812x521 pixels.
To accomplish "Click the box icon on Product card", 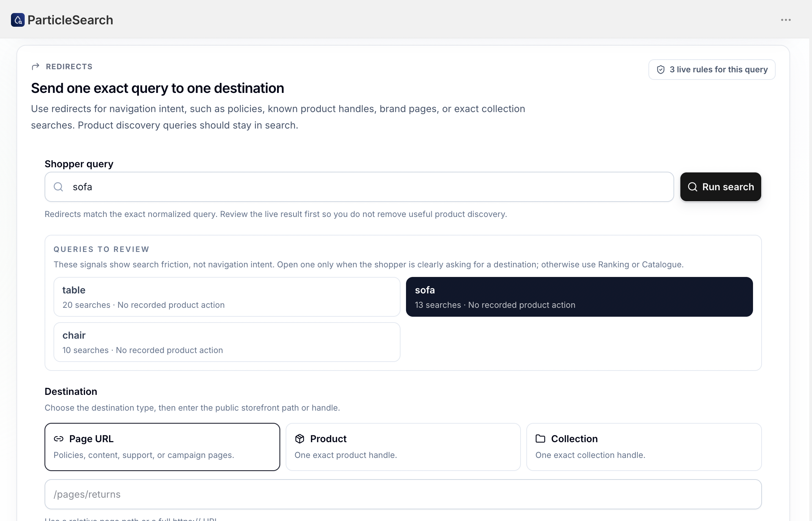I will pyautogui.click(x=300, y=439).
